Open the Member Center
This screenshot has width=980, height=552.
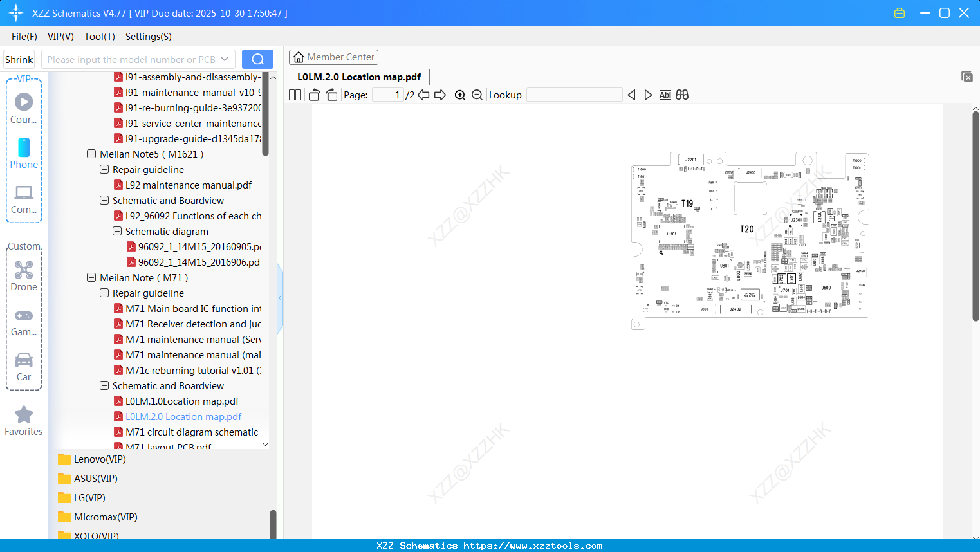point(333,57)
